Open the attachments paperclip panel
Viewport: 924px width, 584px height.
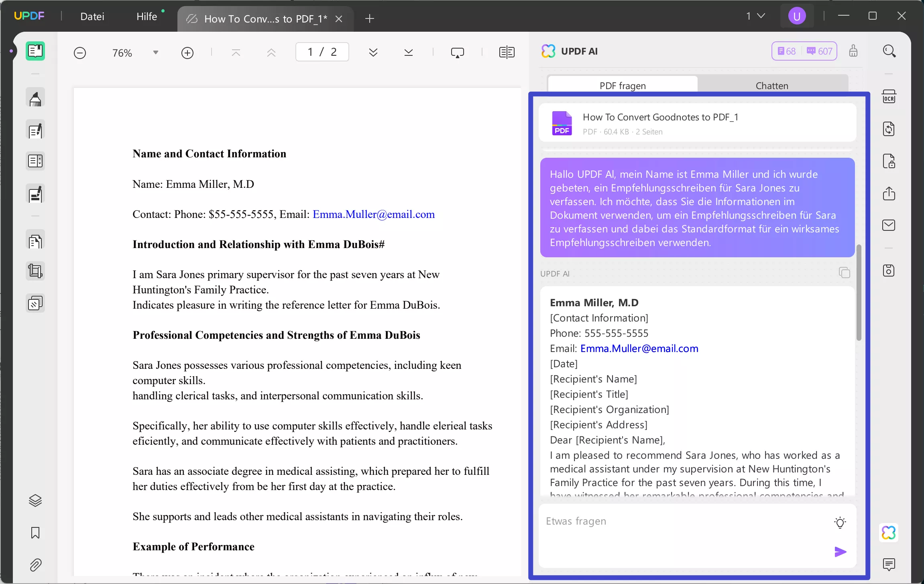click(x=35, y=565)
